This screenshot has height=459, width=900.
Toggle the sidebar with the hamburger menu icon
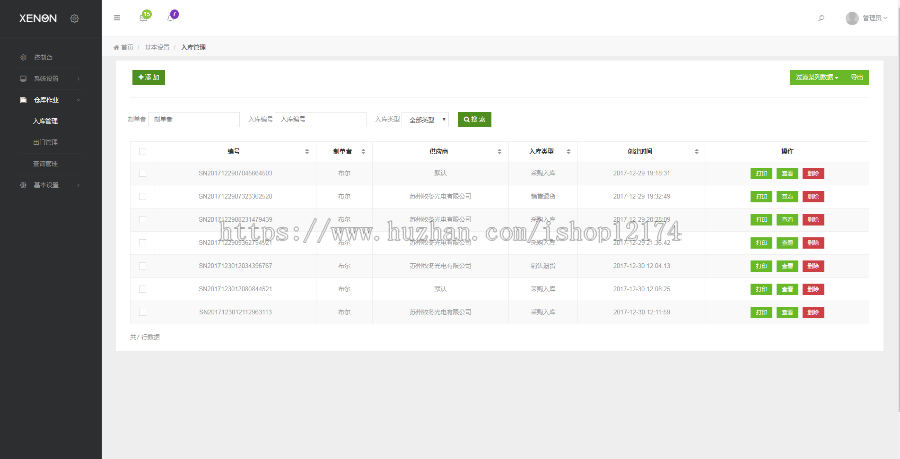pyautogui.click(x=117, y=18)
